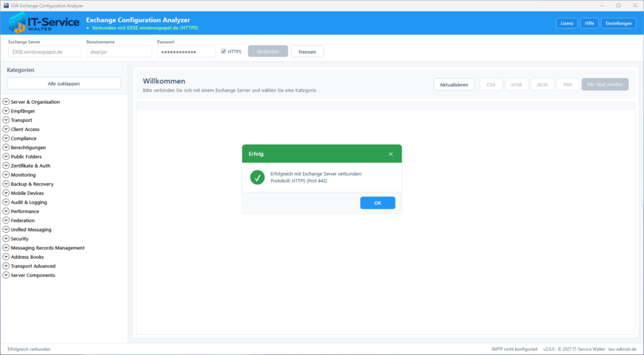
Task: Expand the Monitoring chevron
Action: coord(6,174)
